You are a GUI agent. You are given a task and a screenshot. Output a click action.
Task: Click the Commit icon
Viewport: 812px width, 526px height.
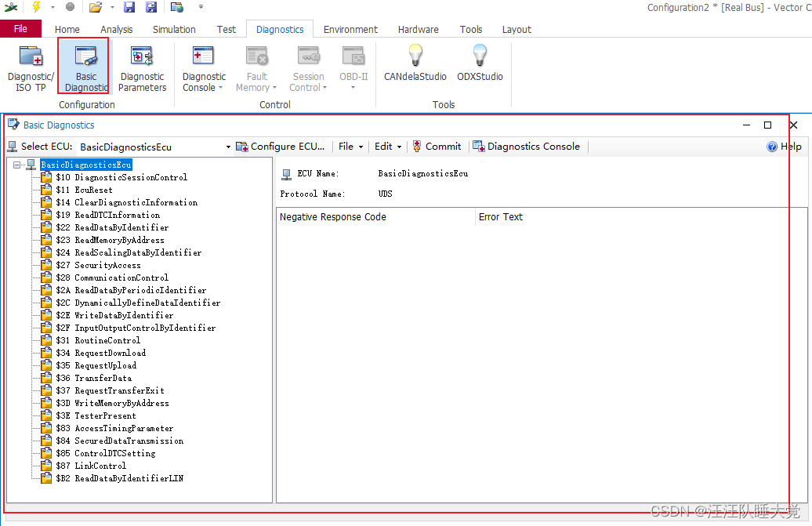417,147
